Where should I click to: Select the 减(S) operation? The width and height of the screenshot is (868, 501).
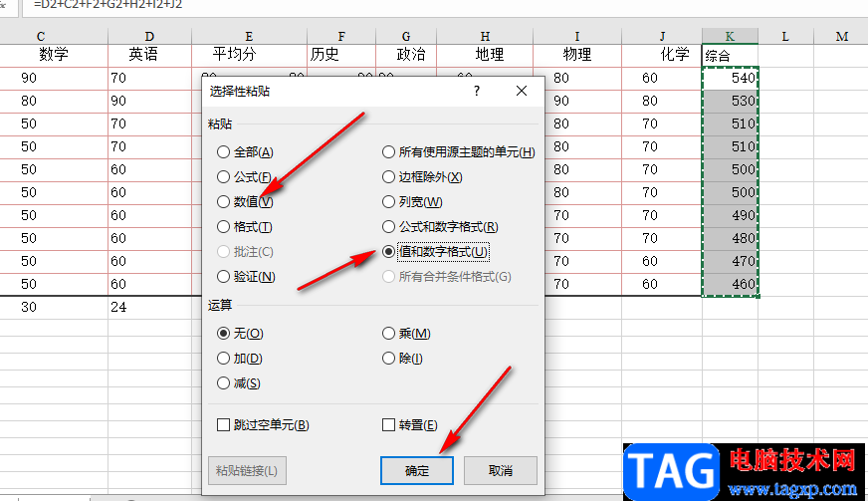(x=239, y=382)
